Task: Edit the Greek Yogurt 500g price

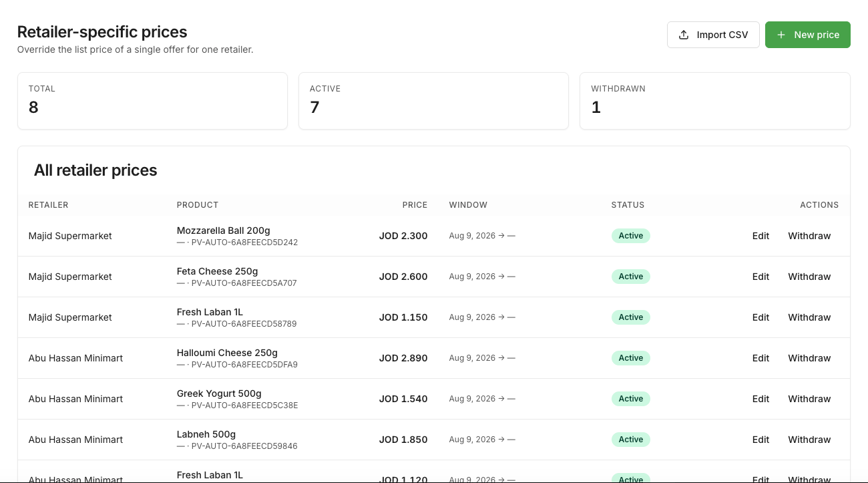Action: point(761,399)
